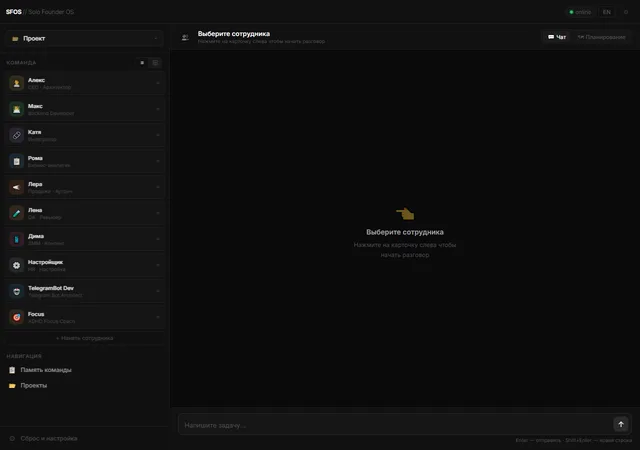Click the Solo Founder OS title text
Image resolution: width=640 pixels, height=450 pixels.
51,12
